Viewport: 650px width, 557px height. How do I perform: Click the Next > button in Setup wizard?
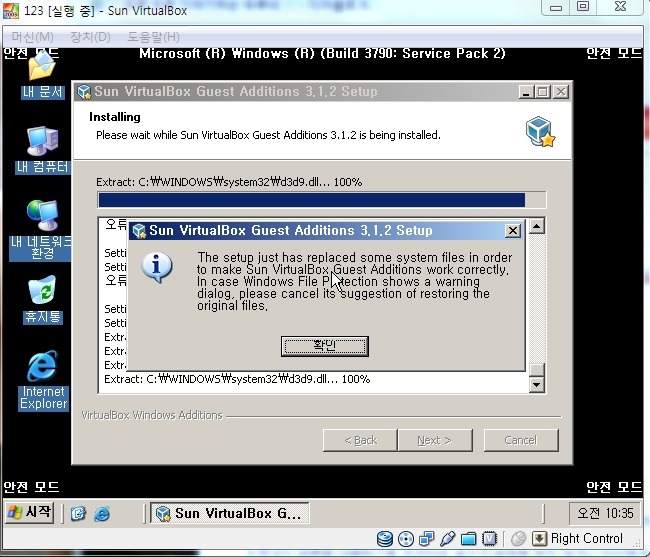pyautogui.click(x=434, y=440)
